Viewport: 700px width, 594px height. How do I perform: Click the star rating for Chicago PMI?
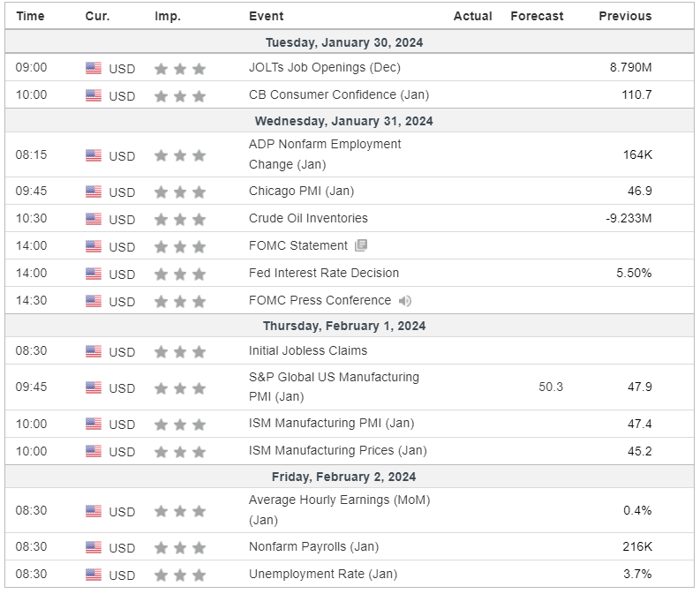click(x=180, y=192)
